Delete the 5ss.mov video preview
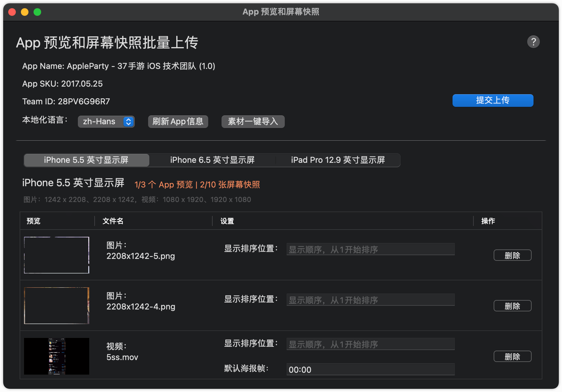The height and width of the screenshot is (392, 562). (x=512, y=356)
